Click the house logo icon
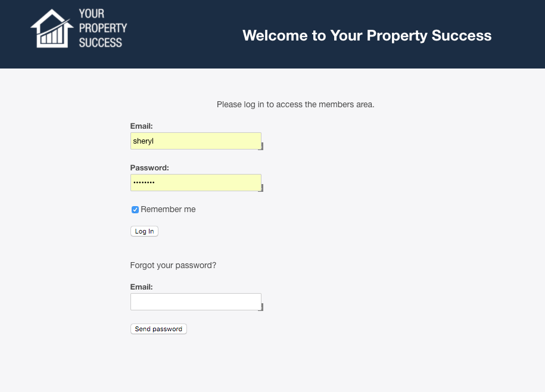Viewport: 545px width, 392px height. (52, 29)
